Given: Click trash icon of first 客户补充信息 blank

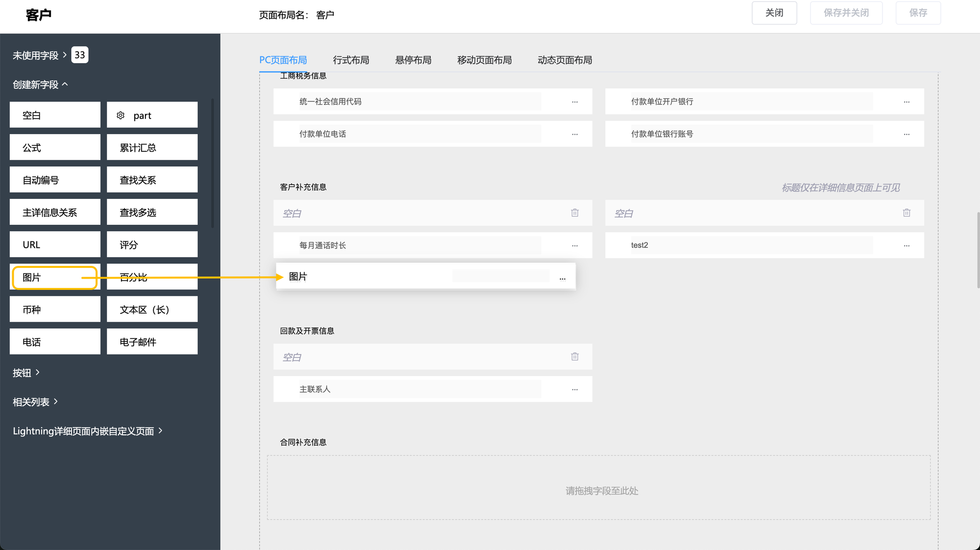Looking at the screenshot, I should [x=575, y=213].
